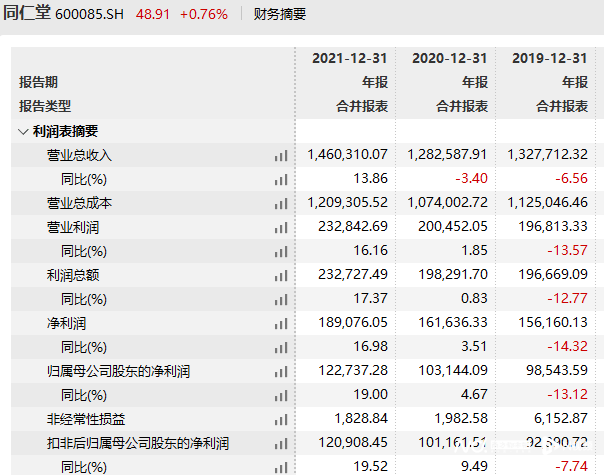Open chart icon for 利润总额 row

281,275
